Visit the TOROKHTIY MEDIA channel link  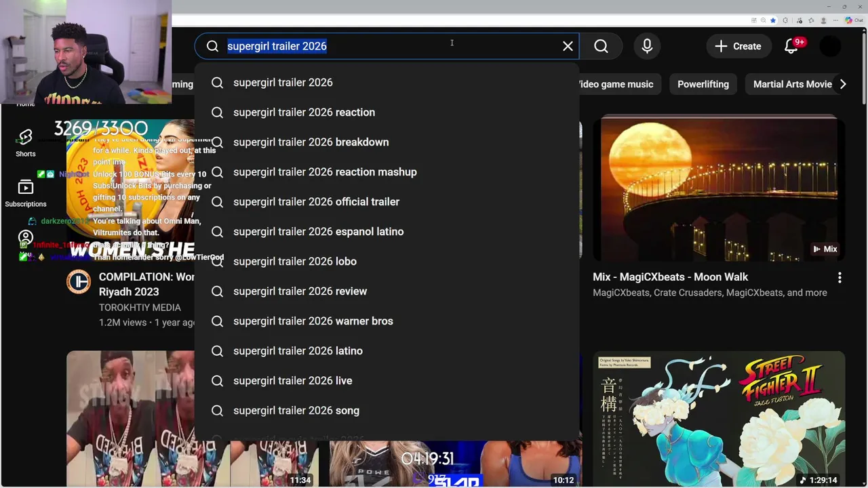click(x=140, y=308)
